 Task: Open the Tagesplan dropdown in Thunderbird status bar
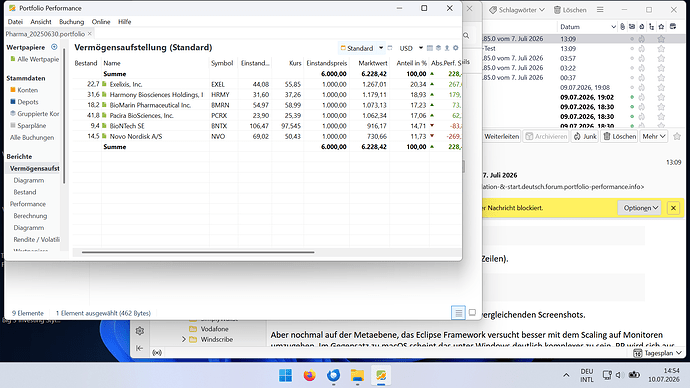[657, 353]
